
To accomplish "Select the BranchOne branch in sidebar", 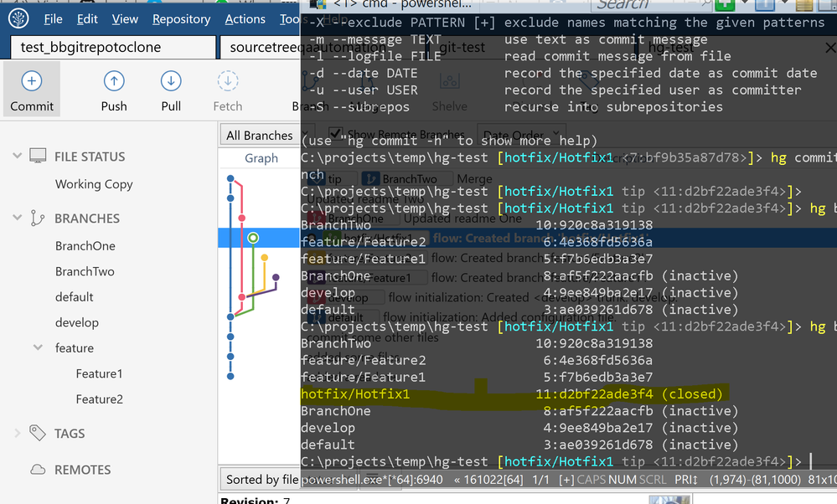I will (85, 246).
